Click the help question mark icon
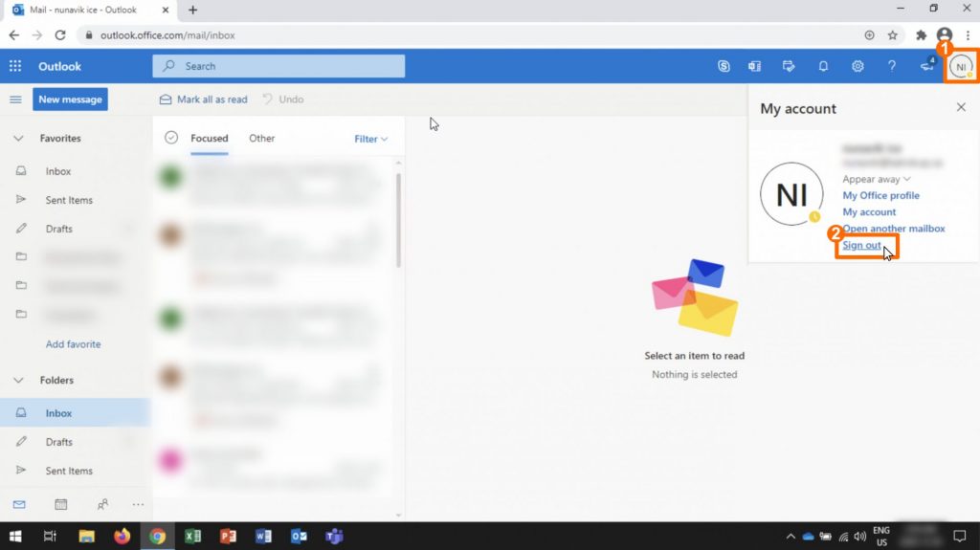 coord(892,66)
